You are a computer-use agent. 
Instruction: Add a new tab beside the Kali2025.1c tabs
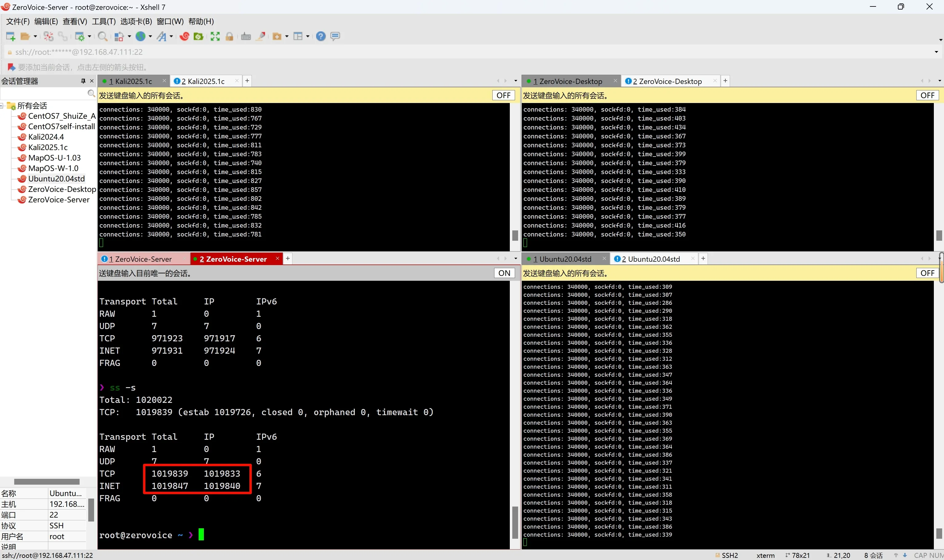(247, 81)
